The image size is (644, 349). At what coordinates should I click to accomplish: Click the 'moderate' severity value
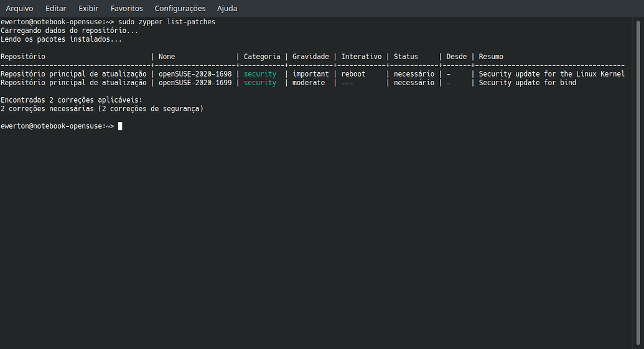click(x=309, y=83)
